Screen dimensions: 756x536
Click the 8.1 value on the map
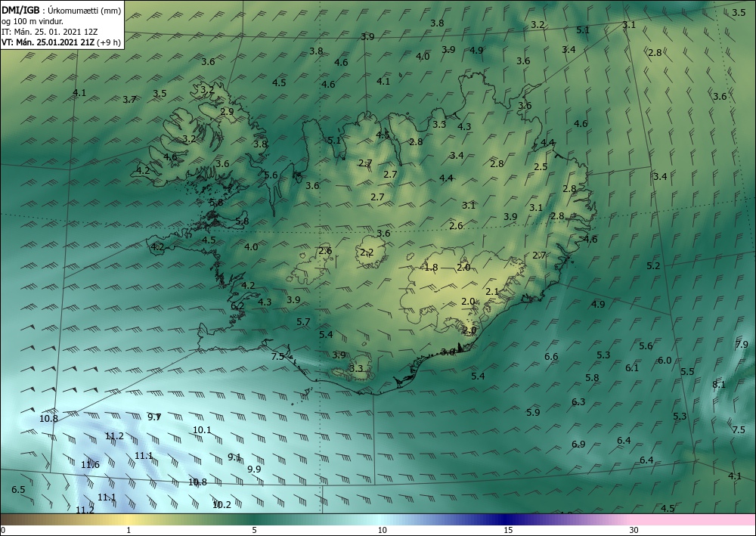[719, 384]
